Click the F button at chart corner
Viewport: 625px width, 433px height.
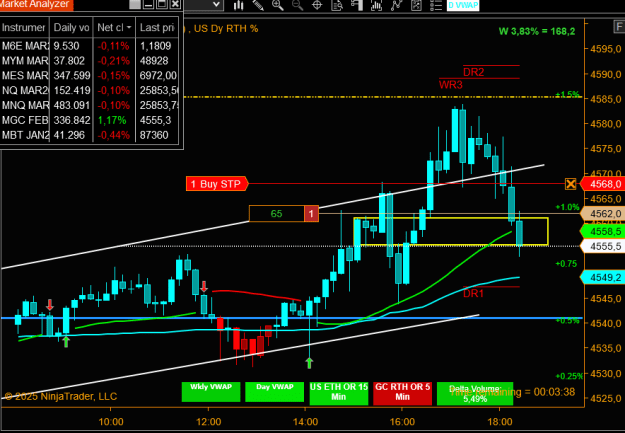(x=619, y=27)
